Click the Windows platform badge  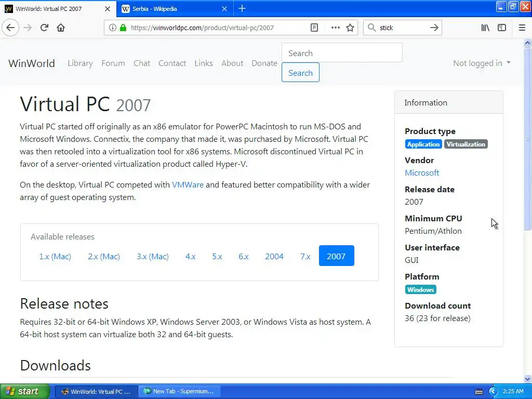[x=420, y=290]
